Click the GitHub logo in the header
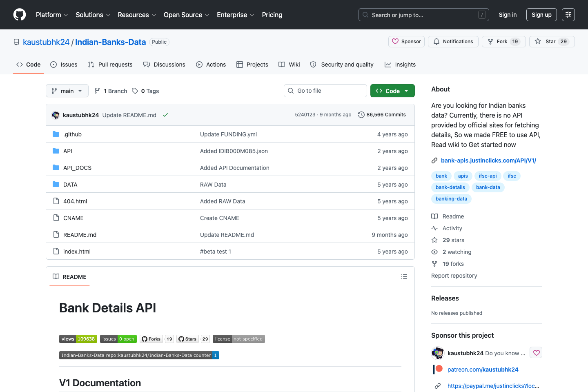 point(19,15)
